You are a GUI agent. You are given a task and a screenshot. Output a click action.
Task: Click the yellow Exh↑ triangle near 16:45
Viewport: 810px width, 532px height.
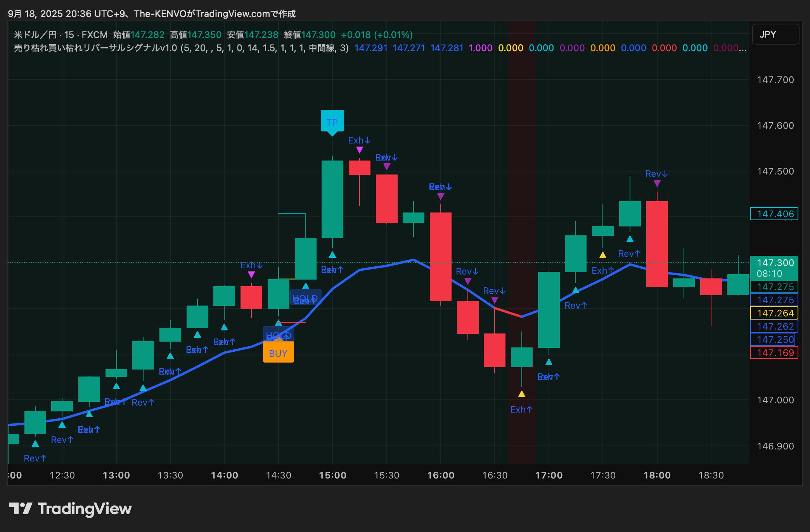pos(521,394)
